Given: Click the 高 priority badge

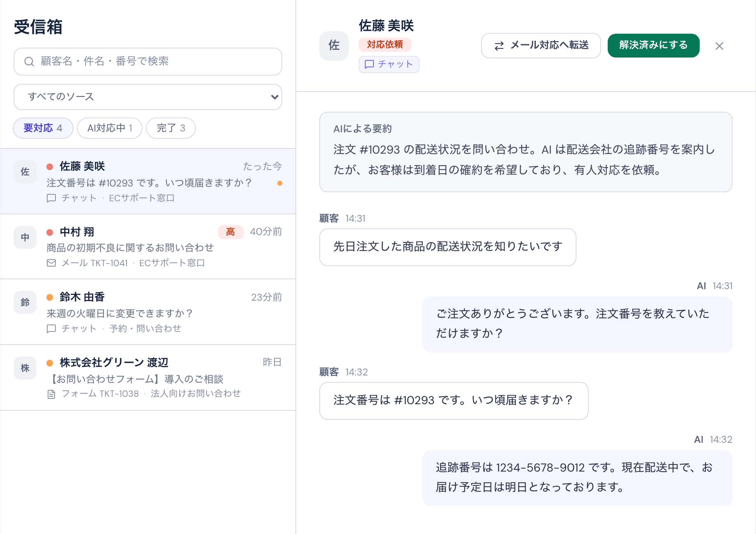Looking at the screenshot, I should tap(231, 232).
